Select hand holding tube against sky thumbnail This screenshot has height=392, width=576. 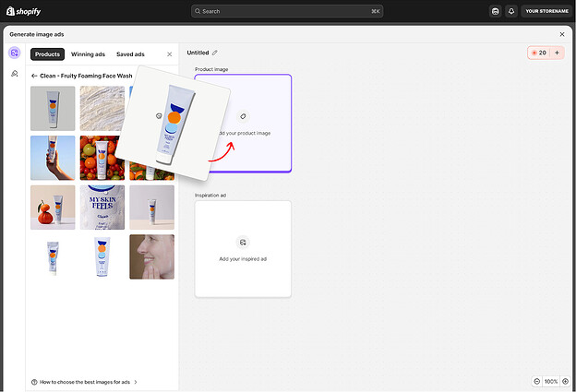pos(53,158)
